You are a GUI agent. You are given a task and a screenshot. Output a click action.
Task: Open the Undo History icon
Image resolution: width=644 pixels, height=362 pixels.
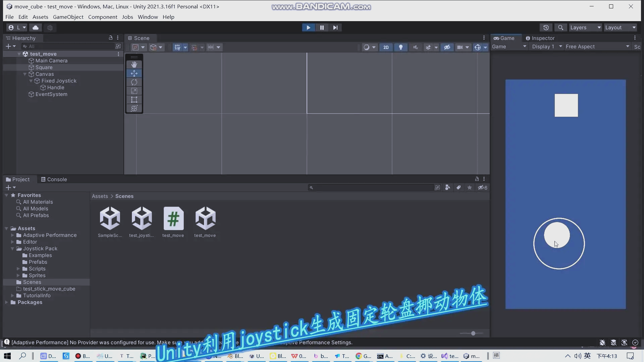[546, 28]
